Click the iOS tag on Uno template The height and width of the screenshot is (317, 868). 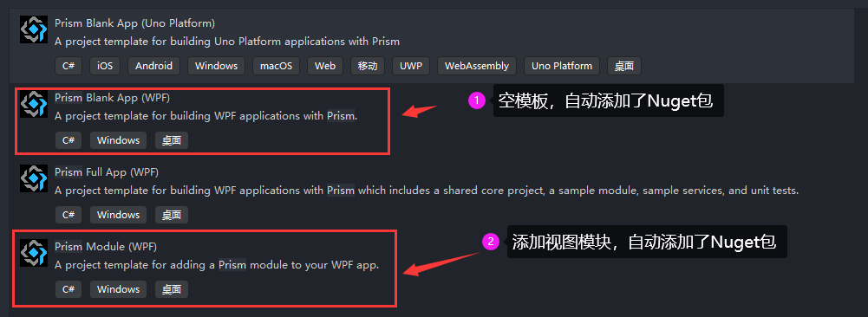tap(105, 66)
